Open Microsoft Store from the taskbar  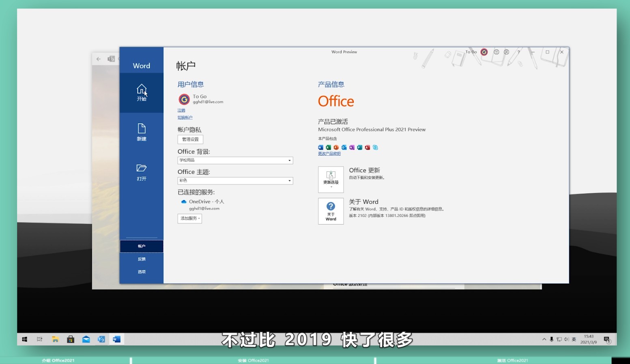coord(71,339)
